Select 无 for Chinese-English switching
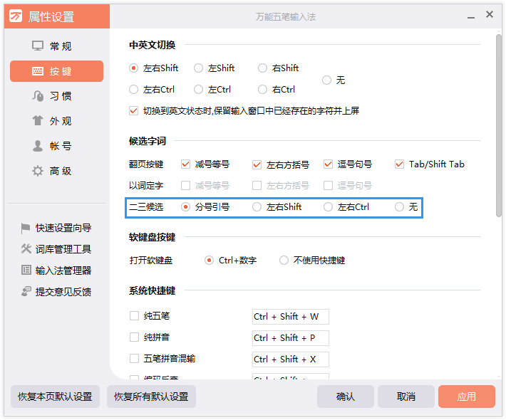The image size is (506, 420). (326, 80)
